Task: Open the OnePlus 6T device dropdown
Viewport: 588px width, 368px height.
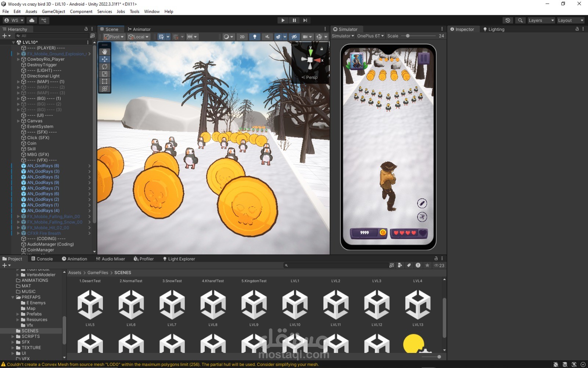Action: [x=370, y=36]
